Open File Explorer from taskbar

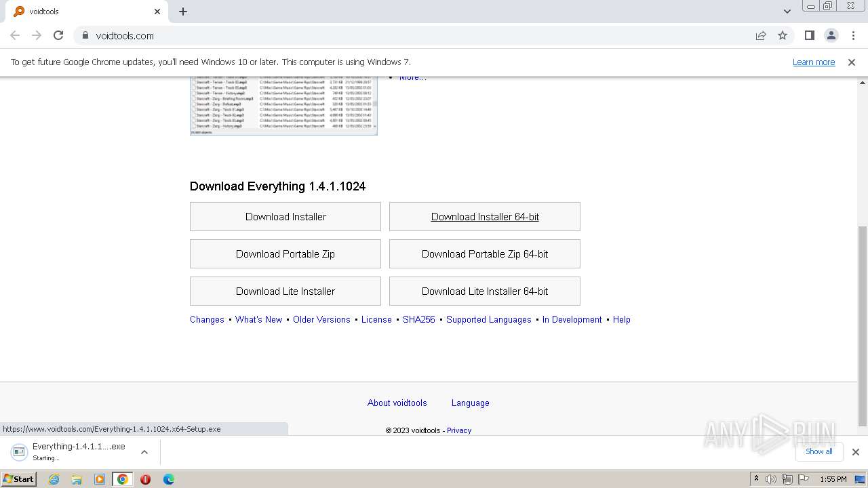77,479
